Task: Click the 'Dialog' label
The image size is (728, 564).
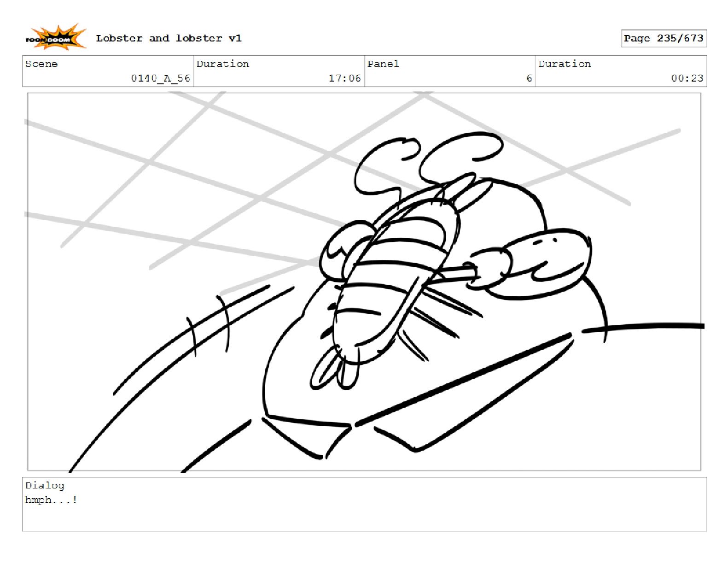Action: click(x=45, y=485)
